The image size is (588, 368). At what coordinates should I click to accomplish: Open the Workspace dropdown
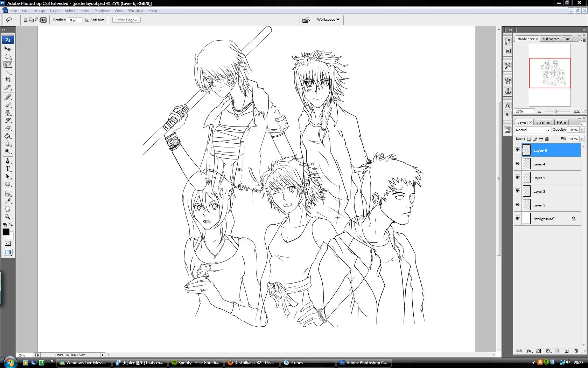click(328, 20)
